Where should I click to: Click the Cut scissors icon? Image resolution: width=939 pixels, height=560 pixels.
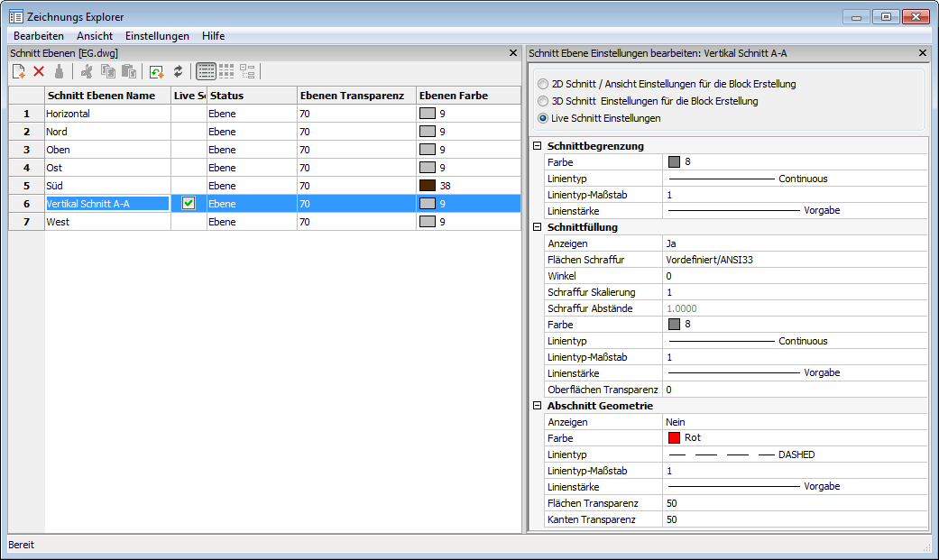(x=87, y=72)
